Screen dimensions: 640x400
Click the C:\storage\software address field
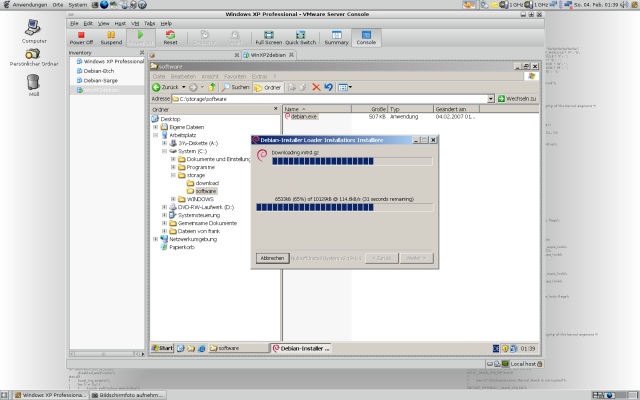click(x=329, y=98)
